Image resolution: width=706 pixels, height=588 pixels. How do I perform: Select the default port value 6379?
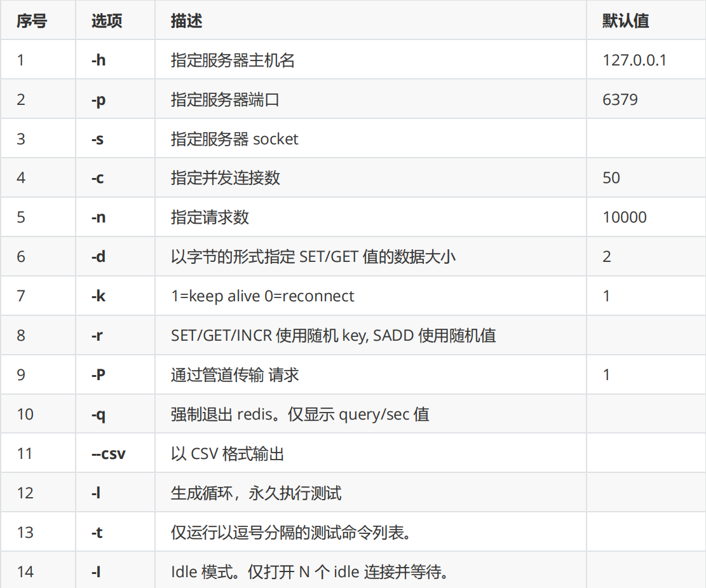click(x=620, y=100)
